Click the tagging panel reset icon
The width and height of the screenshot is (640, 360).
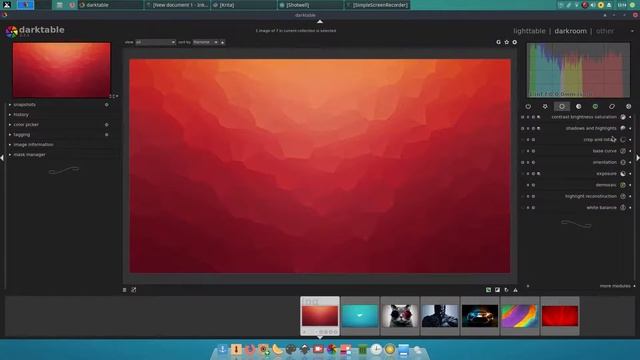pyautogui.click(x=107, y=135)
